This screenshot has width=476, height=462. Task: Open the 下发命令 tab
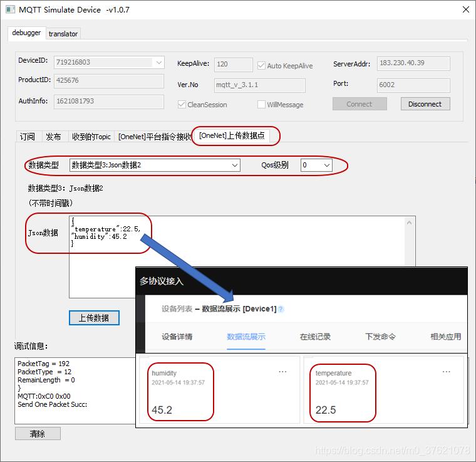pos(380,337)
